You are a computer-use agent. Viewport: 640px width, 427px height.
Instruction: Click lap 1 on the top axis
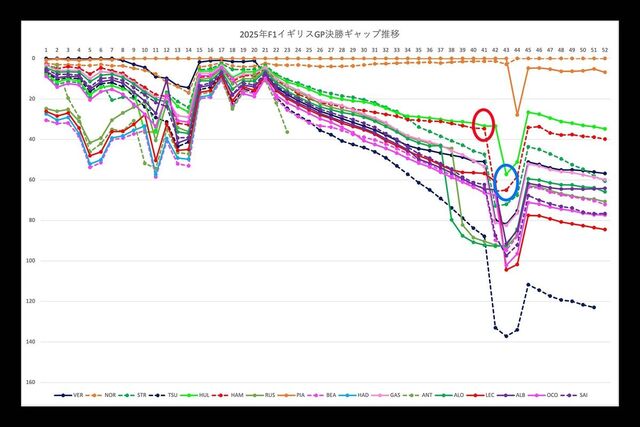(45, 49)
